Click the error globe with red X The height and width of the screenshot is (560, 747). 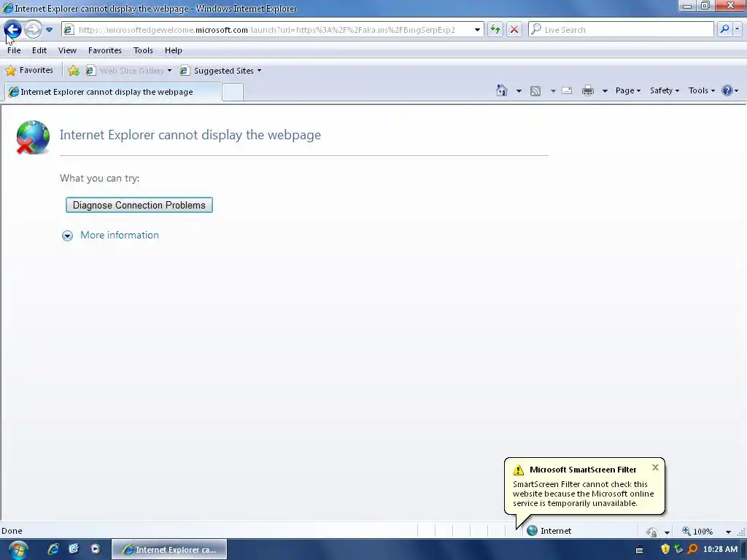32,137
